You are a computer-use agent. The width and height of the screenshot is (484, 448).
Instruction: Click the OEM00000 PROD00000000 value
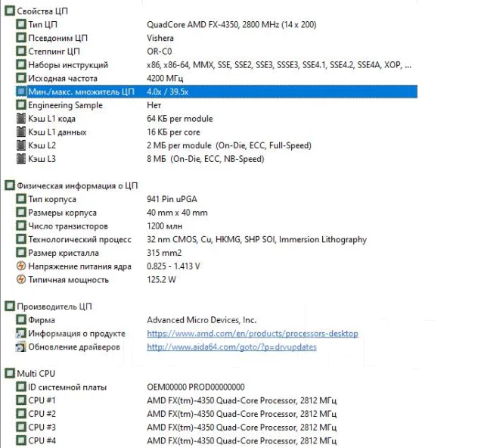(196, 387)
